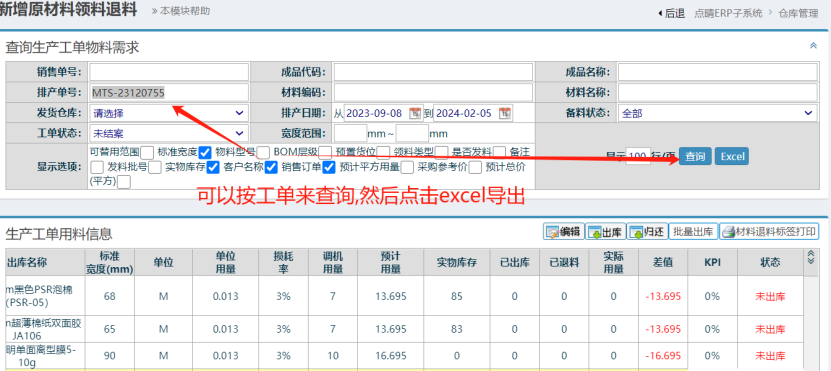Open calendar for end date 2024-02-05
This screenshot has height=371, width=831.
pos(506,112)
